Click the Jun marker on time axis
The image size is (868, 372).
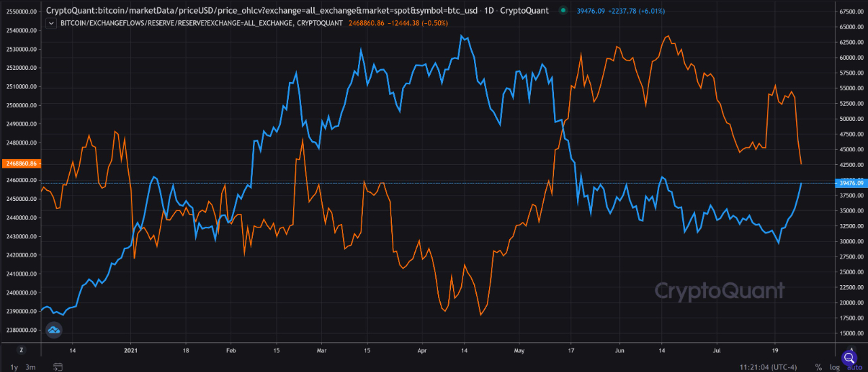[x=620, y=351]
